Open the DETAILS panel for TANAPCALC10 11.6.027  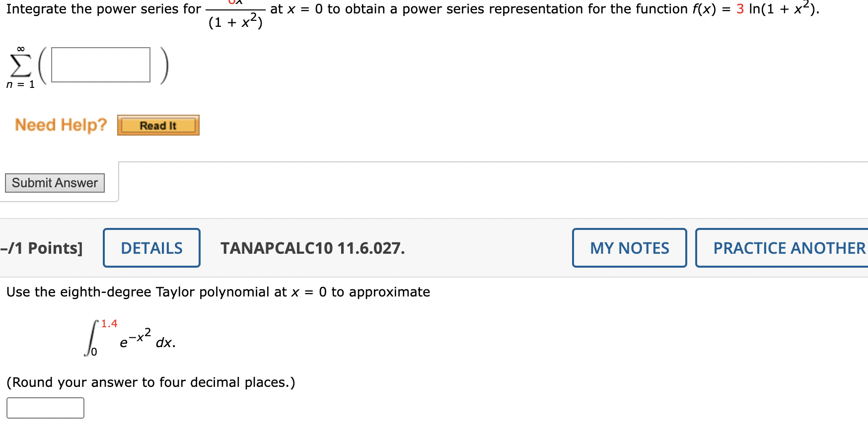tap(151, 247)
